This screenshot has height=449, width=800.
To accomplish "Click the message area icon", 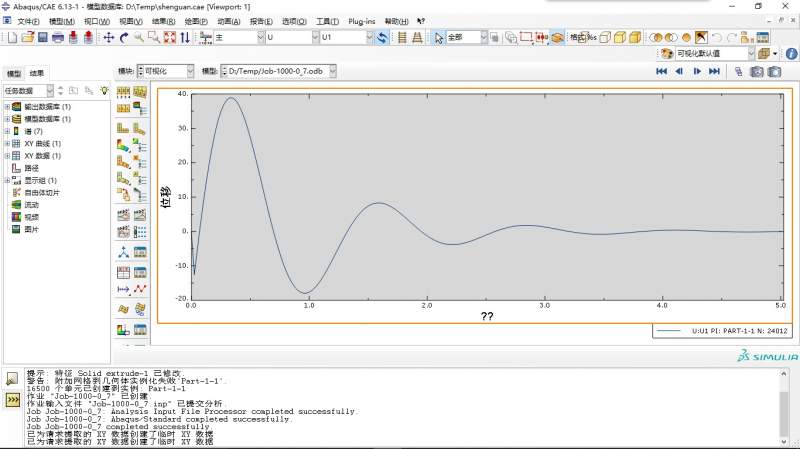I will tap(12, 379).
